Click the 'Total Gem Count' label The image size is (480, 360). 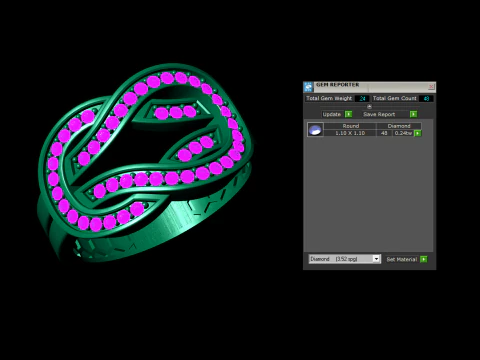tap(395, 98)
